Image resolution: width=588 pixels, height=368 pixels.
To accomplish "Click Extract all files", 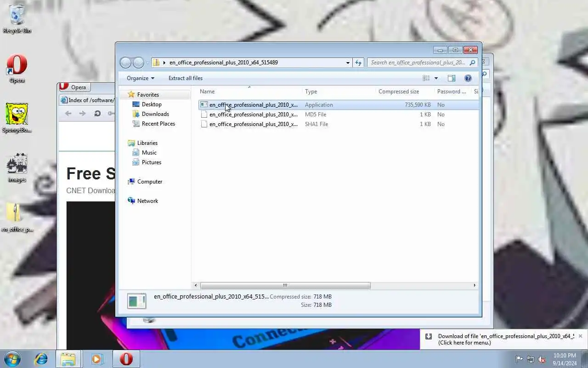I will click(186, 78).
